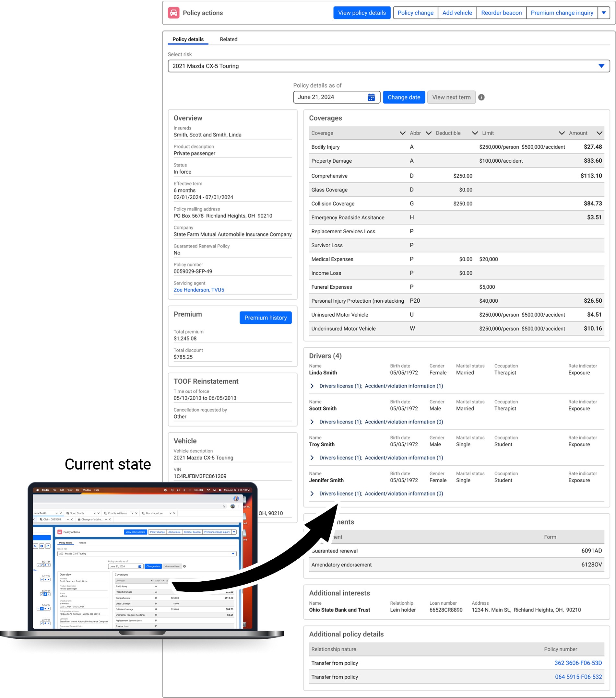Click the Bluetooth icon in the laptop menu bar
Screen dimensions: 616x698
(x=184, y=490)
